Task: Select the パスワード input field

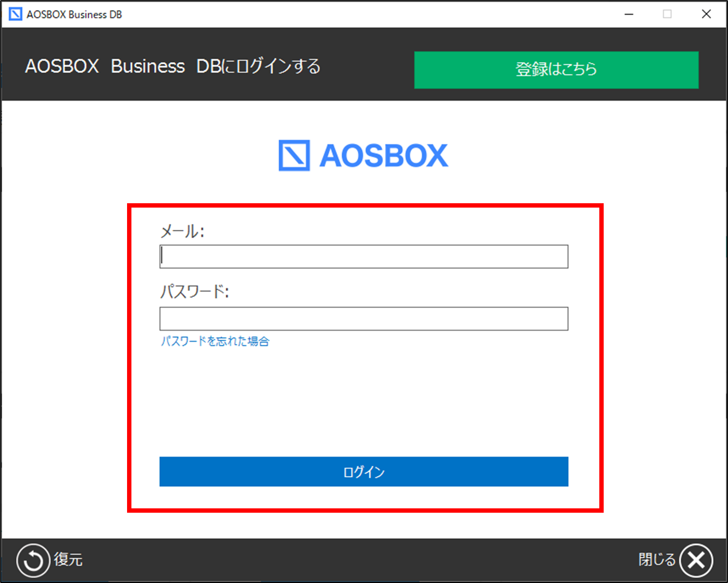Action: click(364, 319)
